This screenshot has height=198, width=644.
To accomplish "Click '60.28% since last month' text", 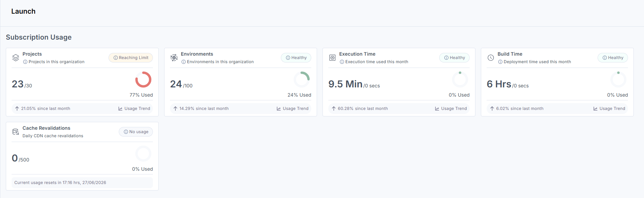I will [x=363, y=109].
